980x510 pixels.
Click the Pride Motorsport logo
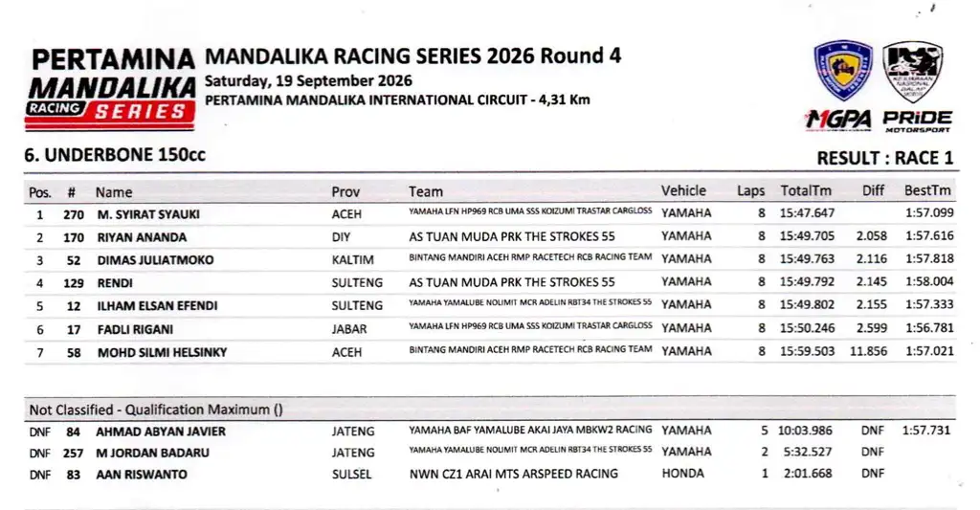pyautogui.click(x=918, y=122)
